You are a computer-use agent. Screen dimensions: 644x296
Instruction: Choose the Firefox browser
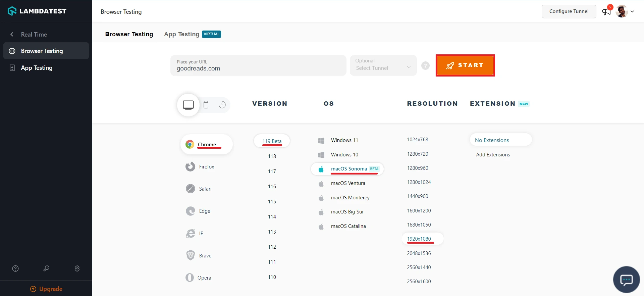tap(206, 167)
